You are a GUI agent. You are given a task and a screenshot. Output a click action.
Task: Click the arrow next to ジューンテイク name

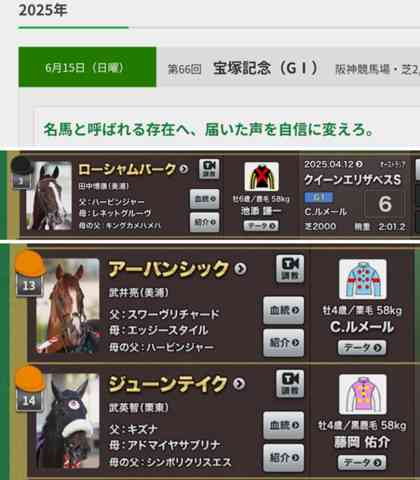point(239,384)
